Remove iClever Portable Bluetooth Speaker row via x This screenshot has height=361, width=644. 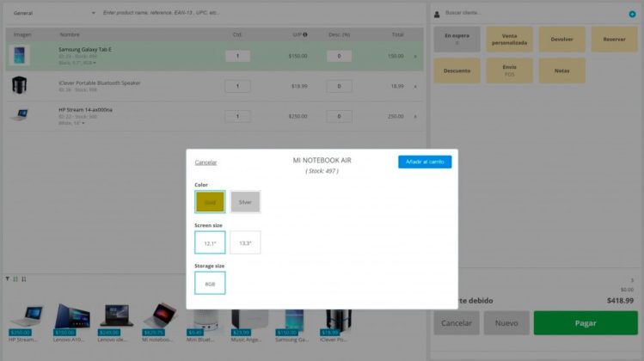[x=415, y=86]
